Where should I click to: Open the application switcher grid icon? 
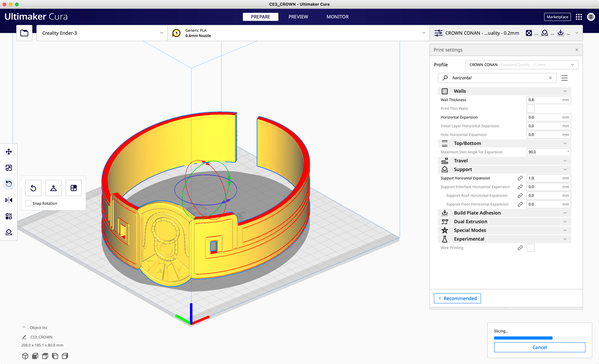(579, 17)
